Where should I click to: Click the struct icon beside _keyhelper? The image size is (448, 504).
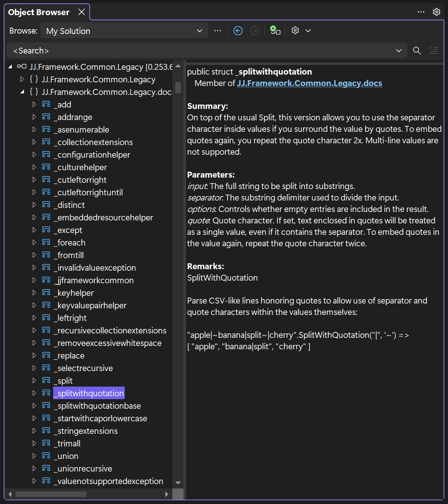46,293
